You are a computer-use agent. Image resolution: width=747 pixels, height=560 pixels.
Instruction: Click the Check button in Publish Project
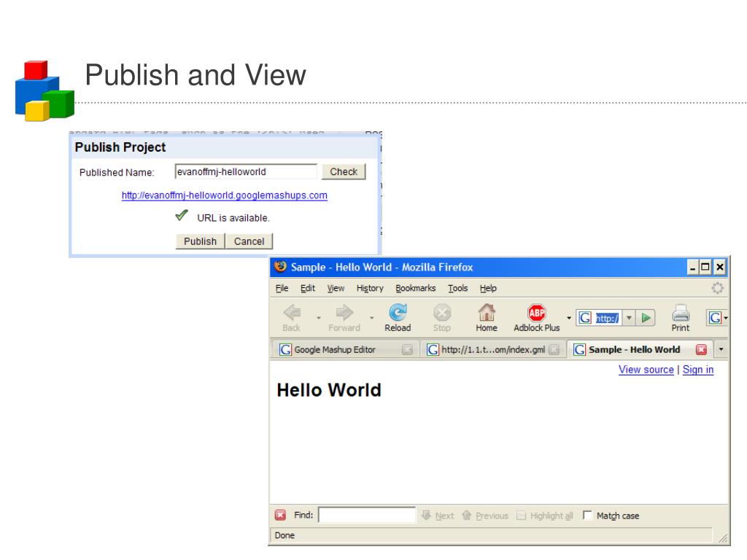(344, 171)
